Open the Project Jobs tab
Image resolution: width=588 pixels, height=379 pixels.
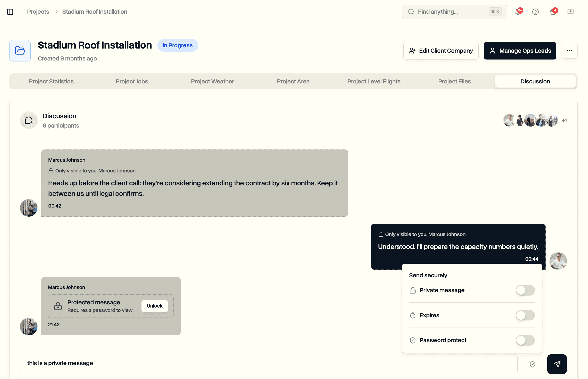[x=132, y=81]
